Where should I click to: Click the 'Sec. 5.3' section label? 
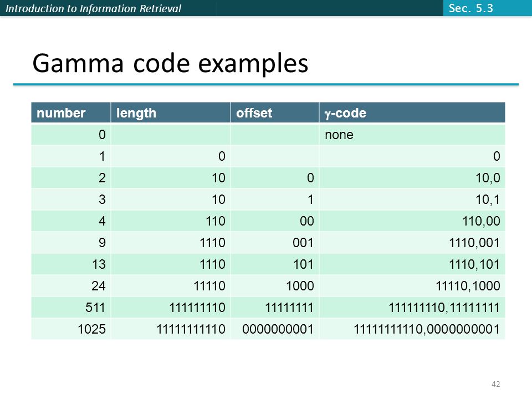[470, 8]
